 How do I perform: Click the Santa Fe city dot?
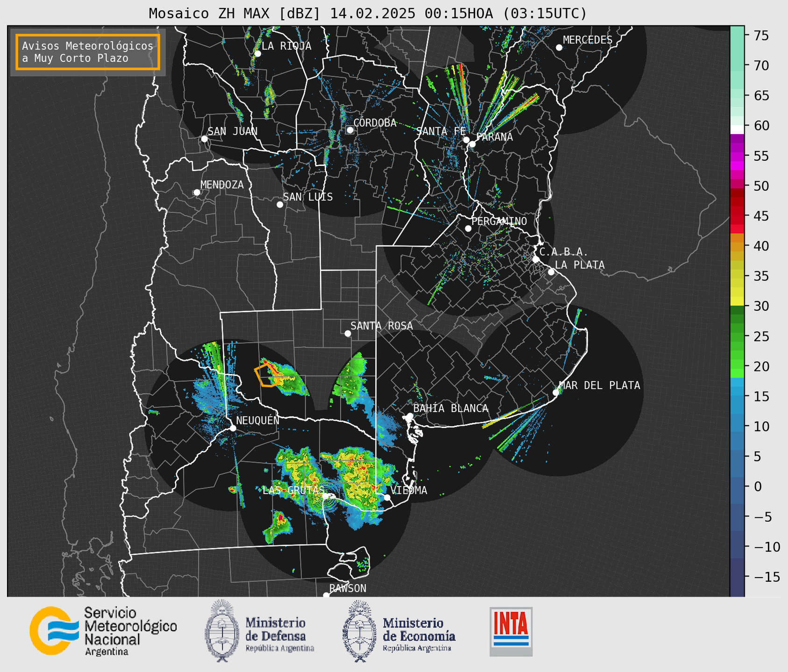[x=466, y=140]
